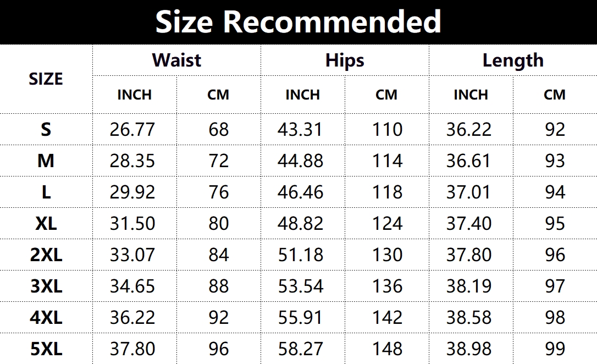
Task: Click the S size row label
Action: click(46, 129)
